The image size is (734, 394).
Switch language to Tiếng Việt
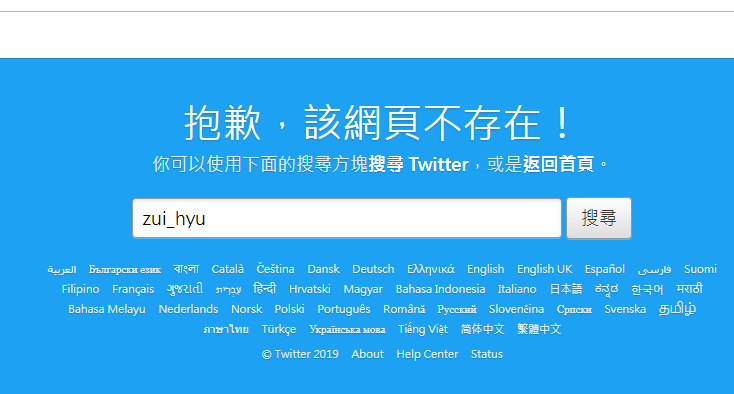[423, 329]
